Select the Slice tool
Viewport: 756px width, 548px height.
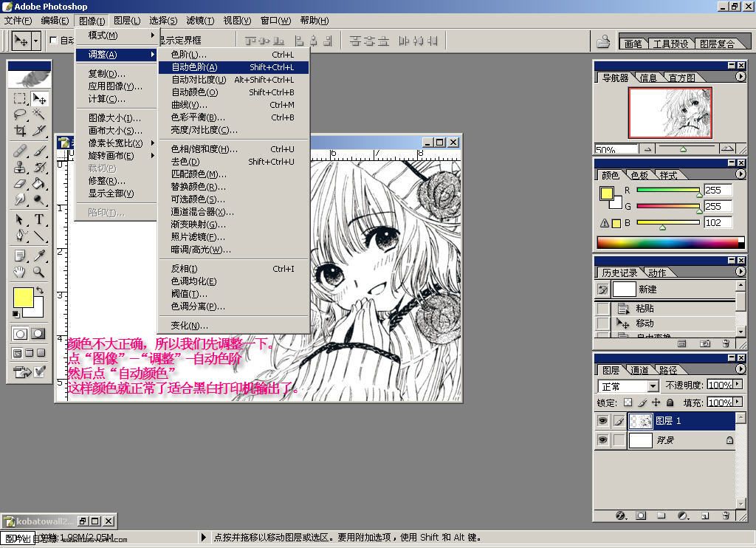point(38,131)
